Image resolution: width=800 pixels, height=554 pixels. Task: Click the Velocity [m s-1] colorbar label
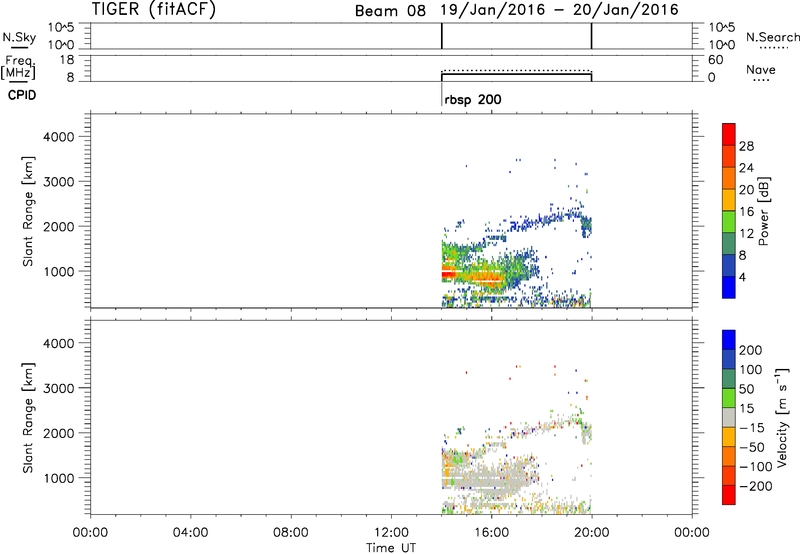782,417
